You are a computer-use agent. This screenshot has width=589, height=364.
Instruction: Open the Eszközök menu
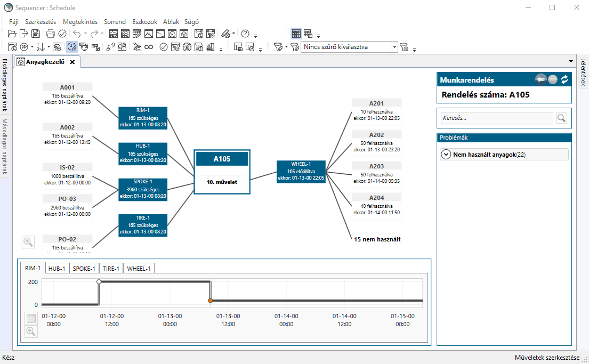click(x=144, y=22)
